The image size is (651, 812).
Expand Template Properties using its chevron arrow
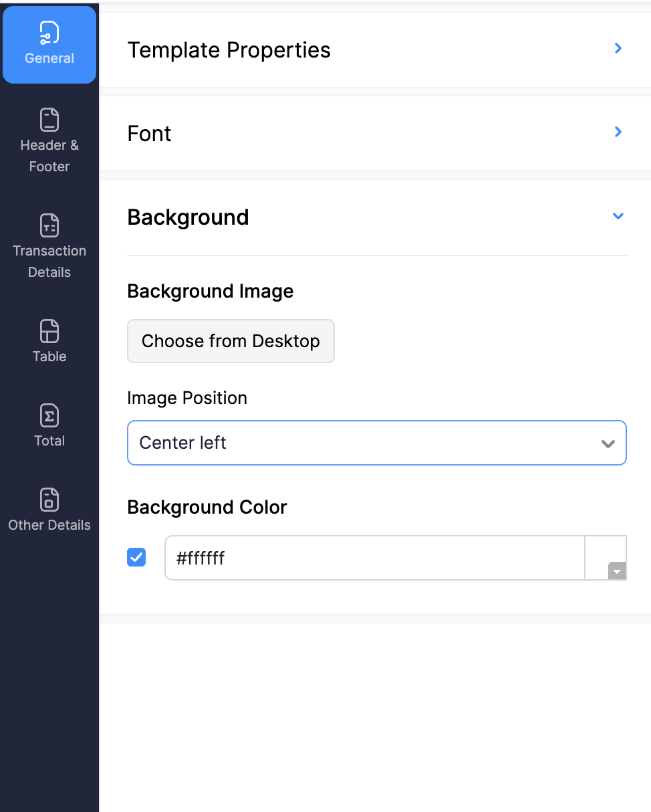coord(618,48)
